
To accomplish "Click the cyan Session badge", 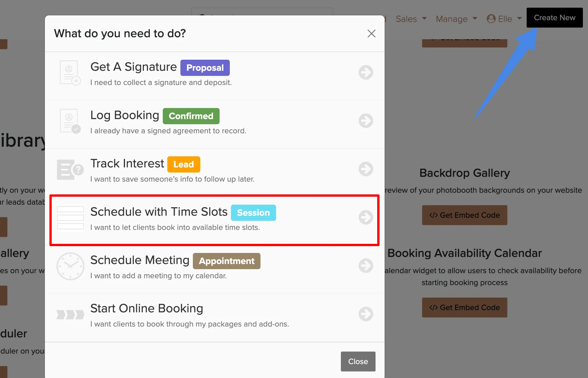I will (253, 213).
